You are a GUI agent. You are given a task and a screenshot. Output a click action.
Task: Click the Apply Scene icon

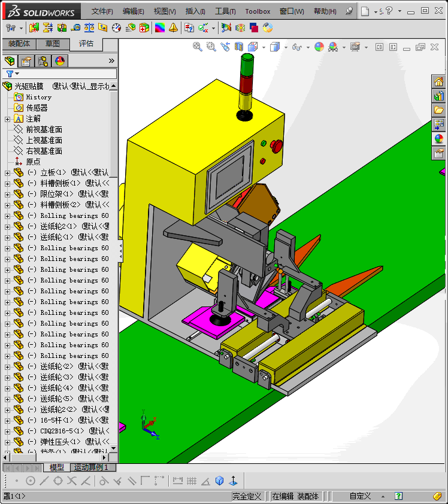coord(333,47)
